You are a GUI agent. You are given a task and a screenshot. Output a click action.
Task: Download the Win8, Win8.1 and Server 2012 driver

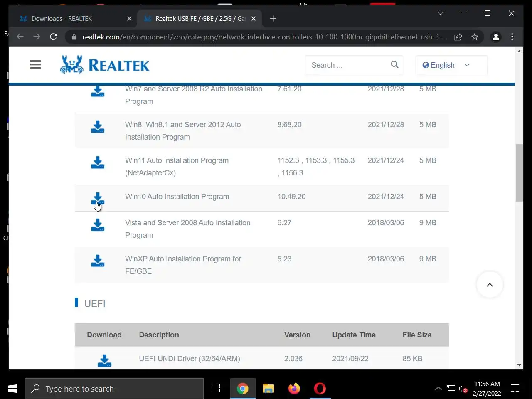pos(98,127)
